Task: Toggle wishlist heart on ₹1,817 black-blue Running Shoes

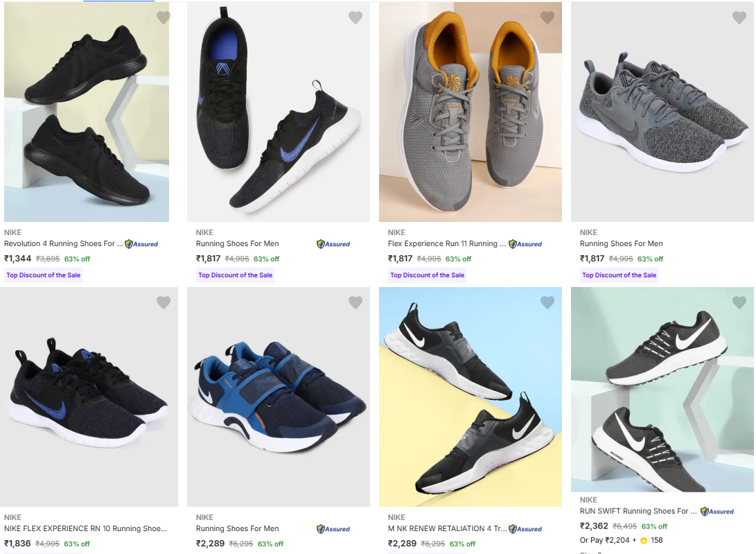Action: pos(355,18)
